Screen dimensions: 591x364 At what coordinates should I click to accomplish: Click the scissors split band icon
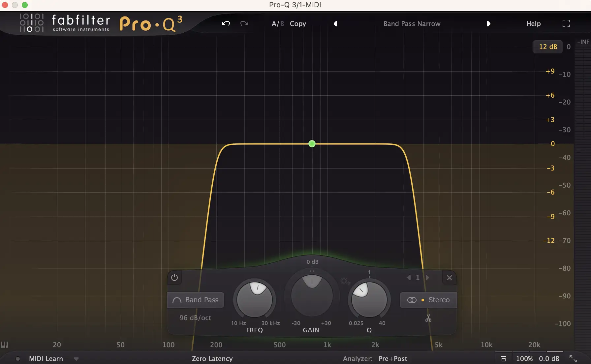428,318
